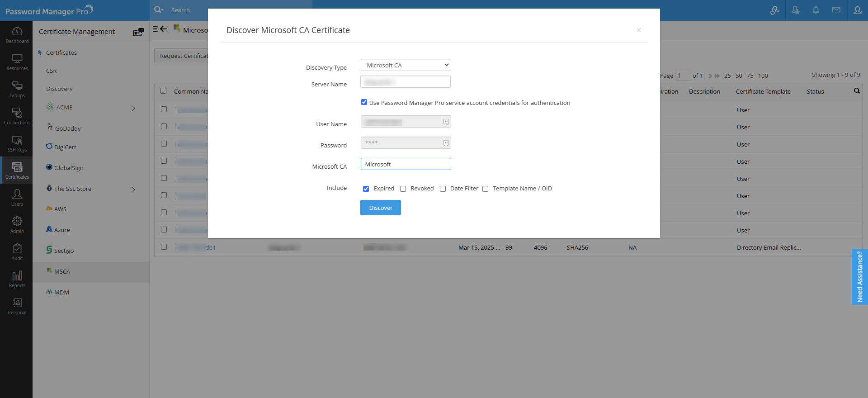
Task: Open CSR in the side menu
Action: tap(52, 71)
